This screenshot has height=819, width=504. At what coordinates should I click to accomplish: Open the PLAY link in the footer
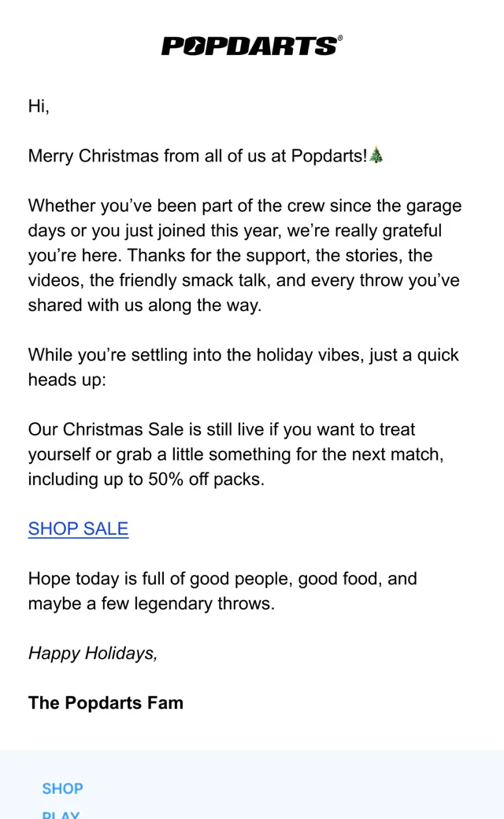pos(61,813)
